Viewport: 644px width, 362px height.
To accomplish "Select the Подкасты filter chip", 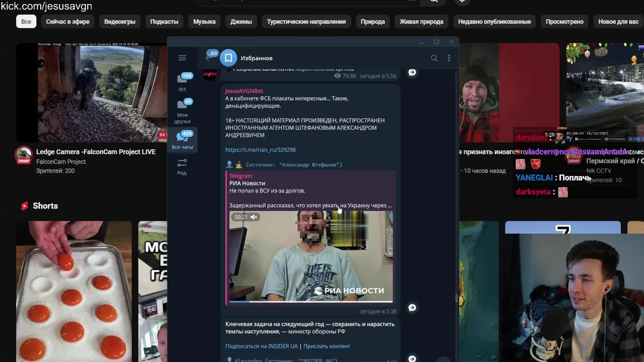I will point(164,22).
